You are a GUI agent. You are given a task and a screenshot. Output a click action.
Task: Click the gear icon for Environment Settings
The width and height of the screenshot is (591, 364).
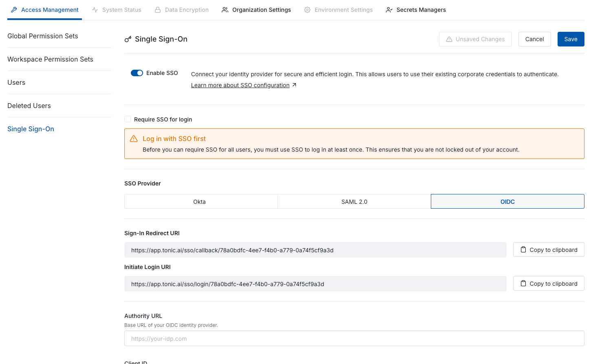point(307,10)
